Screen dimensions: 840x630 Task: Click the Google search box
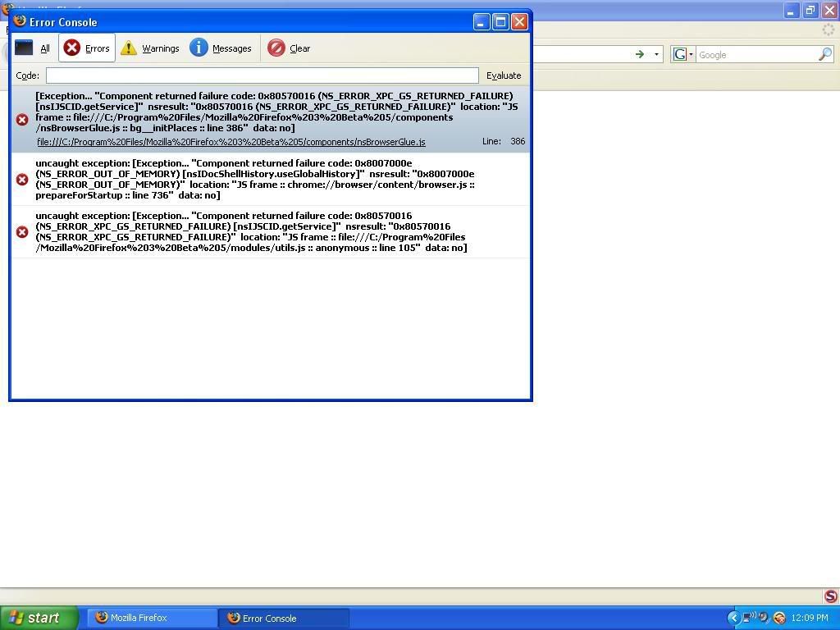755,55
